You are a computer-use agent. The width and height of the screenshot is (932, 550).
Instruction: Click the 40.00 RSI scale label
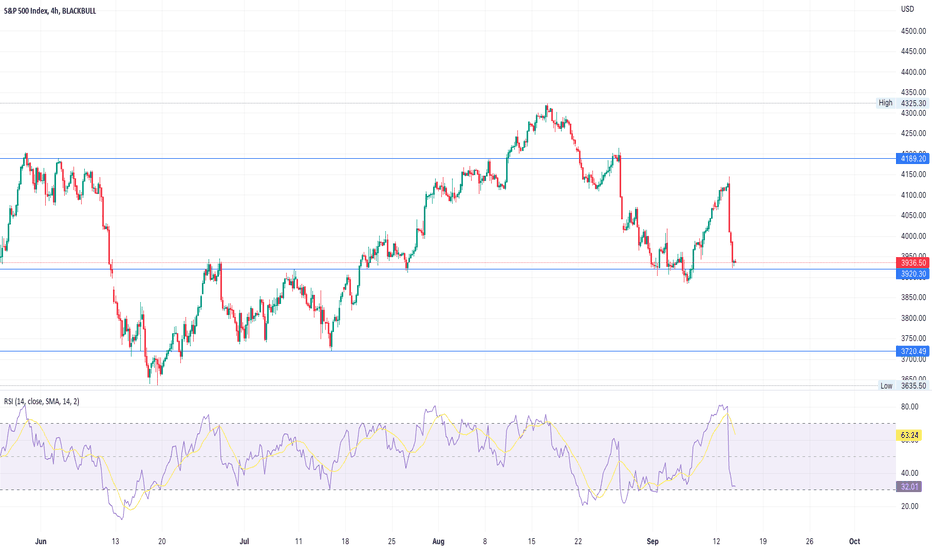point(909,473)
